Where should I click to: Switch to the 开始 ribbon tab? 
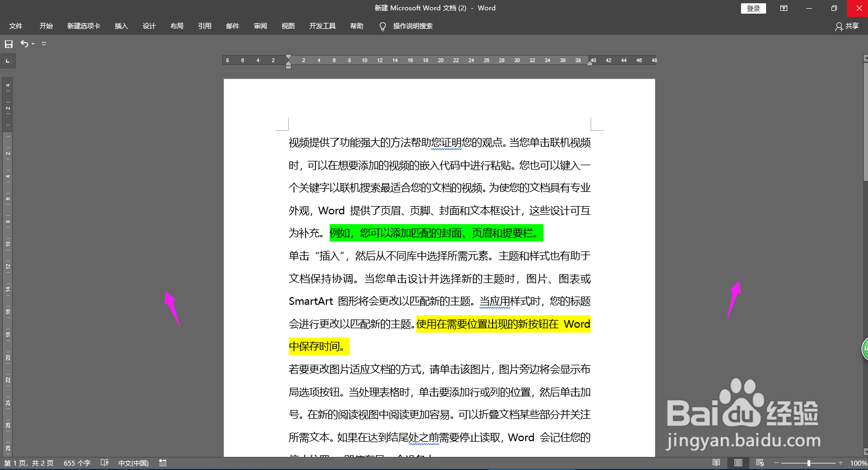[x=46, y=26]
